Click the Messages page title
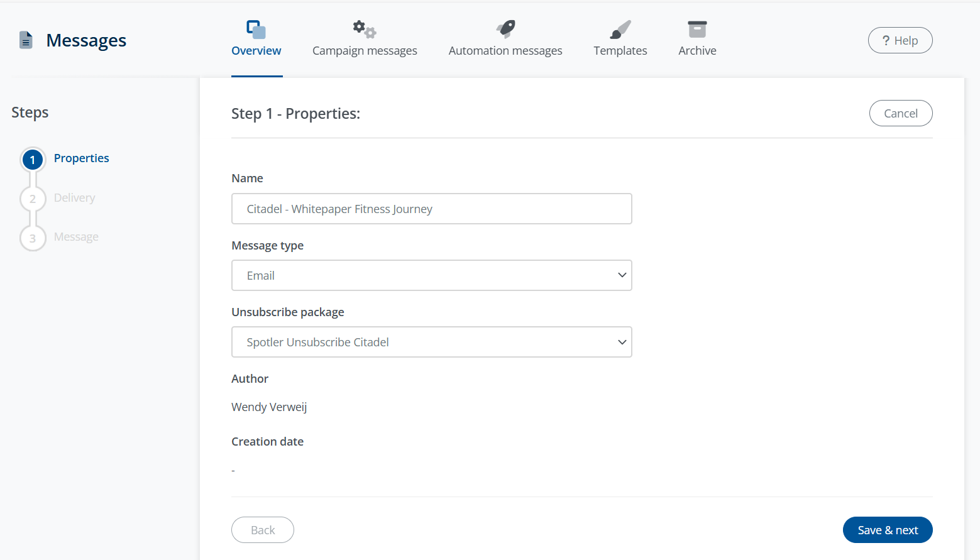Image resolution: width=980 pixels, height=560 pixels. coord(86,40)
